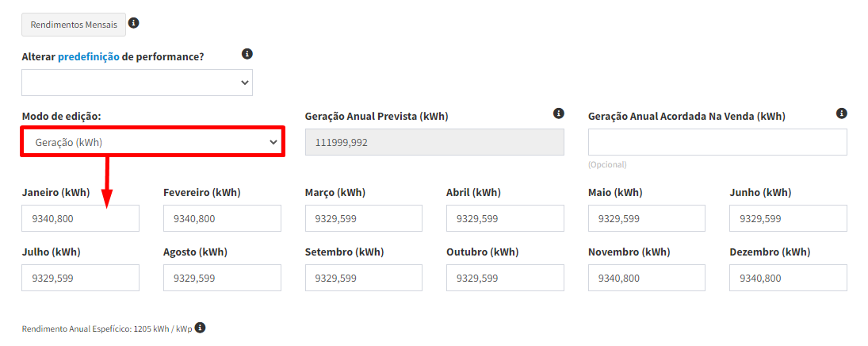Click info icon beside Rendimentos Mensais button
The width and height of the screenshot is (868, 346).
(134, 23)
